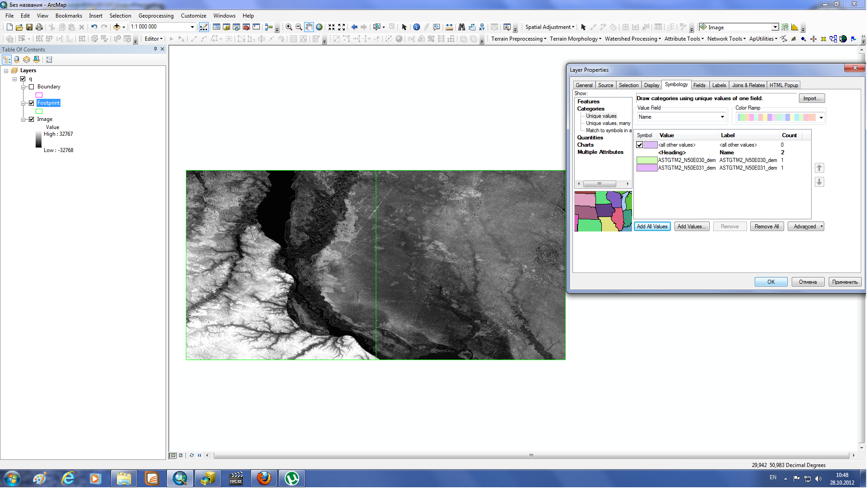Open the map scale dropdown
Screen dimensions: 868x490
click(193, 27)
